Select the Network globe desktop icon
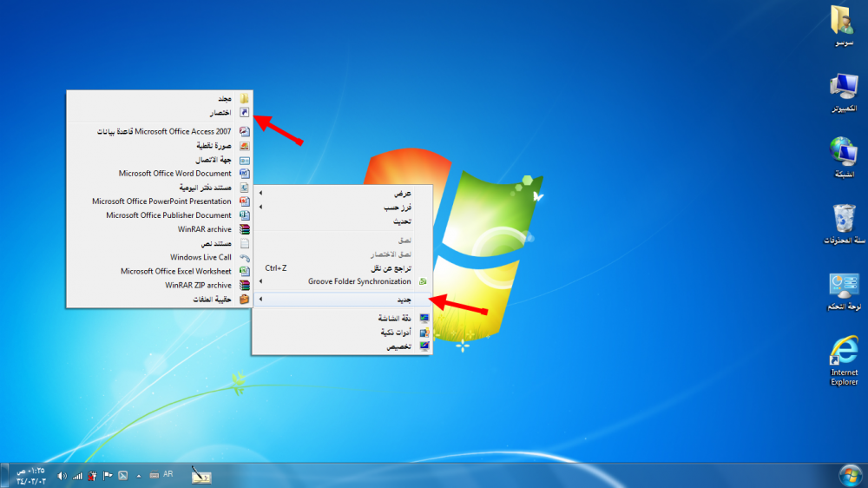 coord(843,153)
